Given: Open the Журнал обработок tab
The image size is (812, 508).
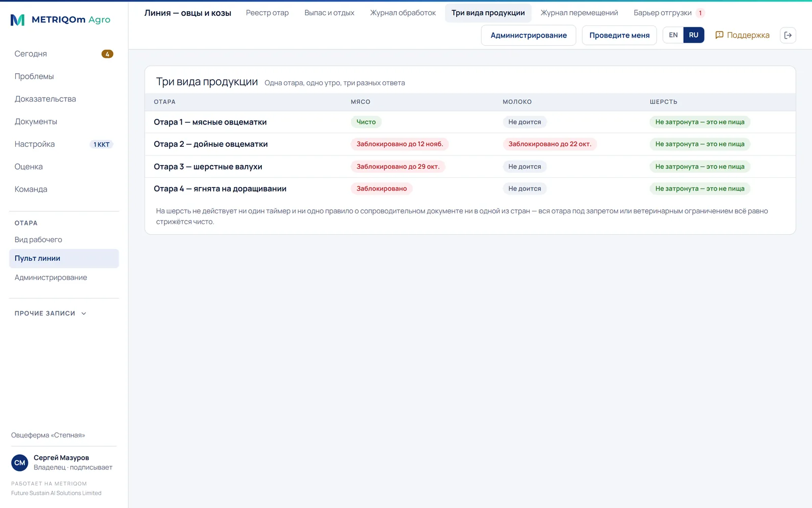Looking at the screenshot, I should point(403,13).
